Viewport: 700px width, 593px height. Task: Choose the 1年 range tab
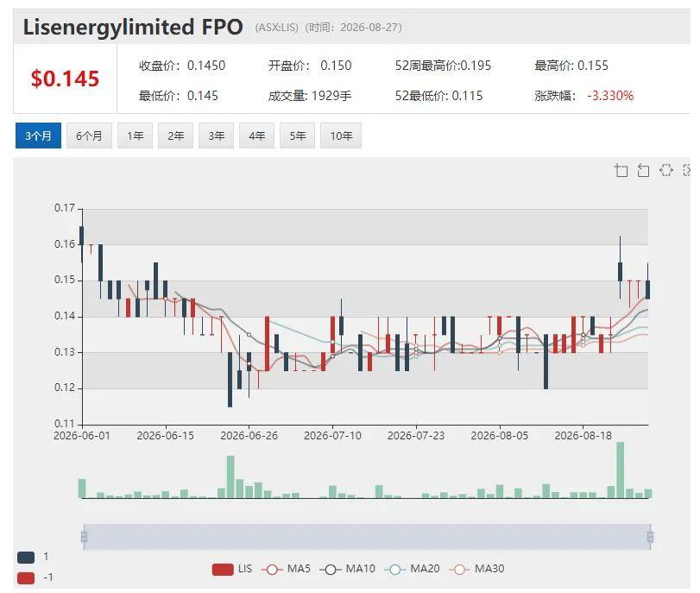[x=135, y=136]
